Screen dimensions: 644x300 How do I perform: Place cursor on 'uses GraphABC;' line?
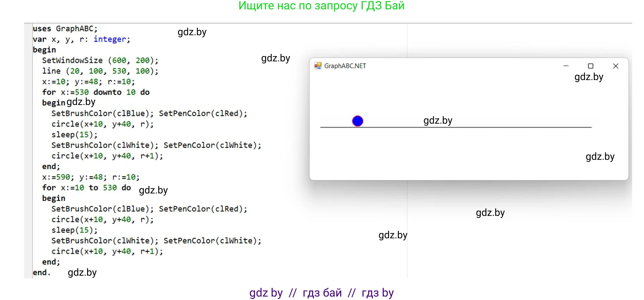65,29
